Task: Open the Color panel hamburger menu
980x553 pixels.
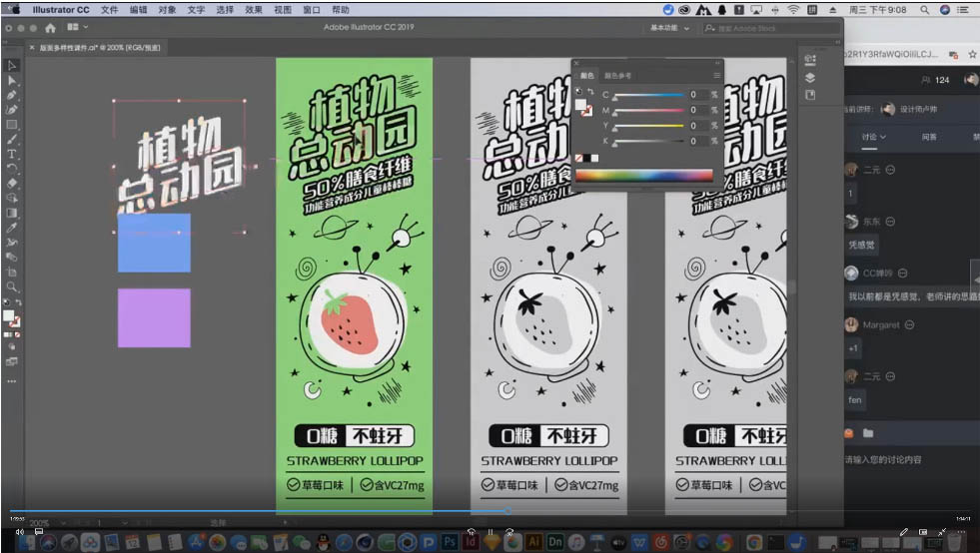Action: 716,76
